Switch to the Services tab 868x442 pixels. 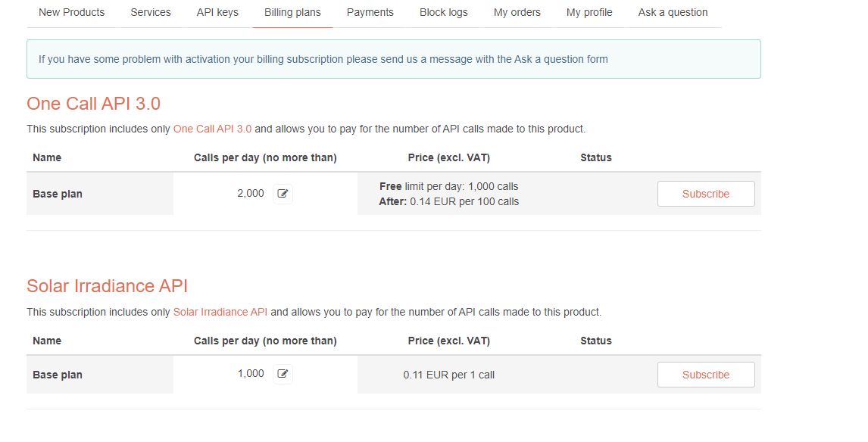151,12
